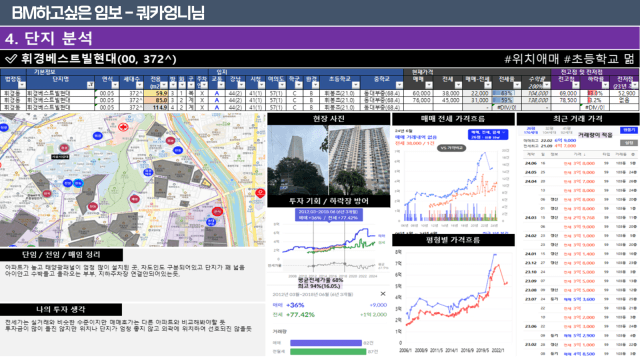Click the 휘경베스트빌현대(00, 372^) title text
640x360 pixels.
98,59
